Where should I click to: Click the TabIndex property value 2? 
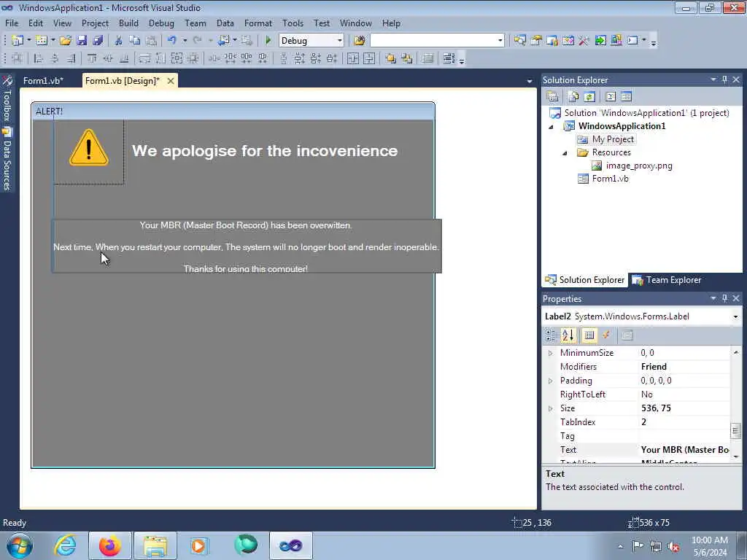(x=684, y=422)
